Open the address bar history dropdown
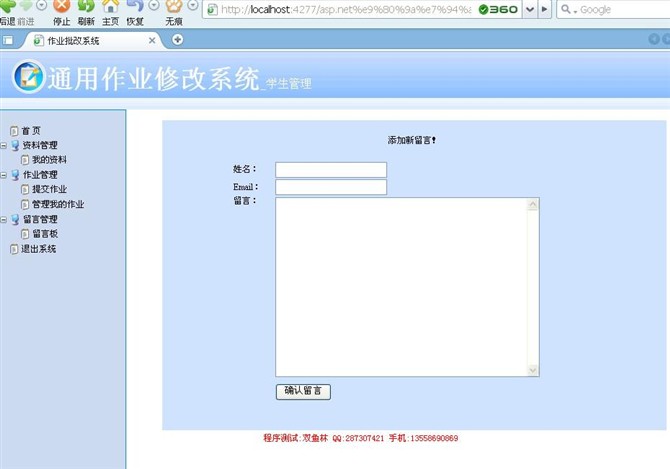This screenshot has height=469, width=670. pyautogui.click(x=530, y=9)
